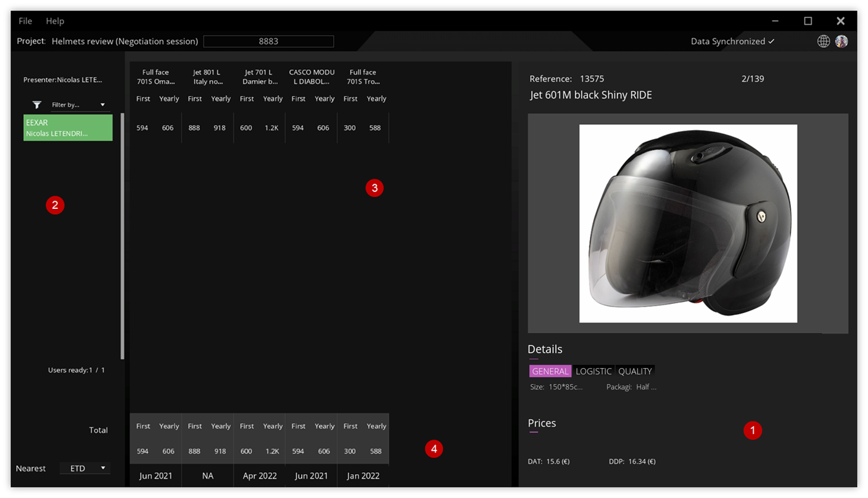
Task: Click the total row 600 first value
Action: [246, 451]
